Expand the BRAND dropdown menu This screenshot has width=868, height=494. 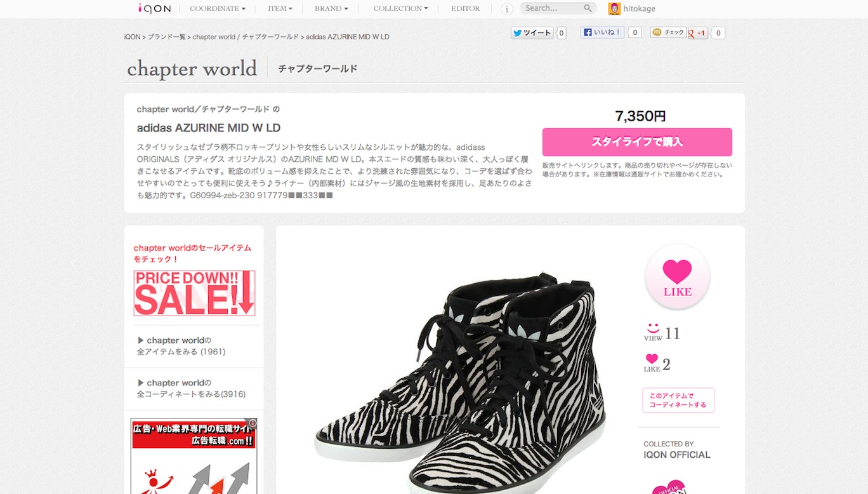coord(331,8)
